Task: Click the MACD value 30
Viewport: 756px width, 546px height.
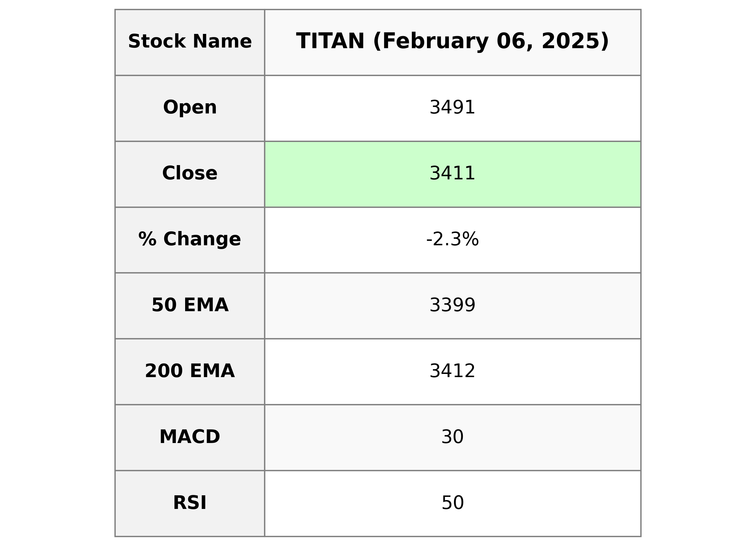Action: click(x=452, y=437)
